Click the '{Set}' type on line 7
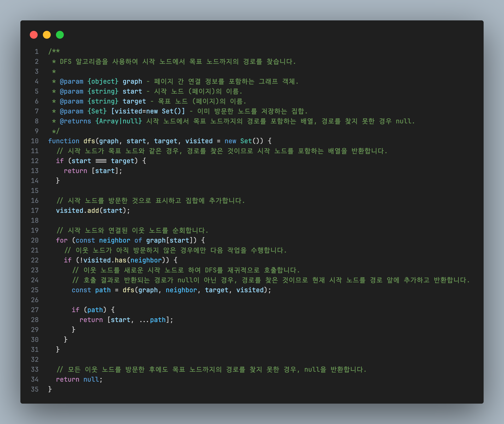Viewport: 504px width, 424px height. 97,111
